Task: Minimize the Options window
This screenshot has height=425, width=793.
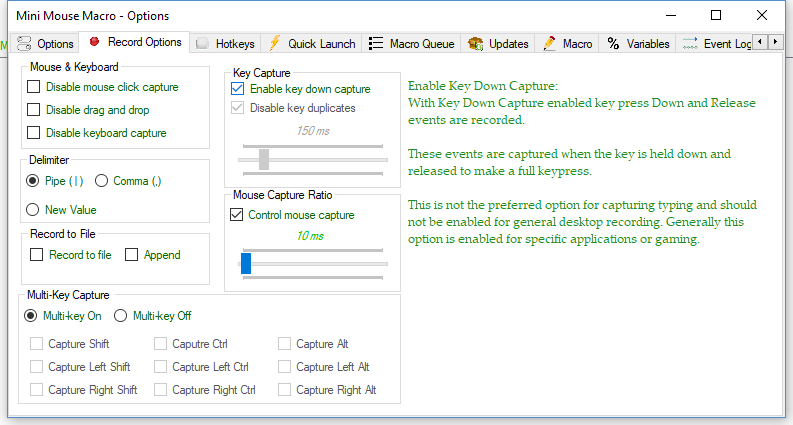Action: pos(671,15)
